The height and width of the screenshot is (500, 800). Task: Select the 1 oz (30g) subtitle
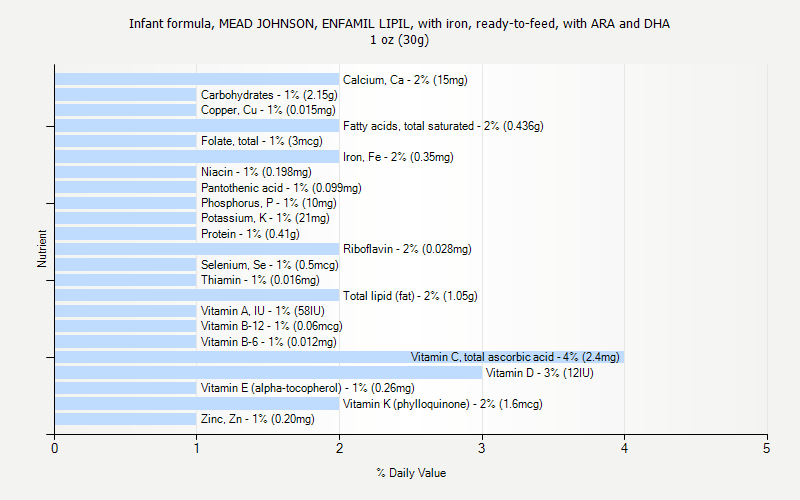click(399, 40)
